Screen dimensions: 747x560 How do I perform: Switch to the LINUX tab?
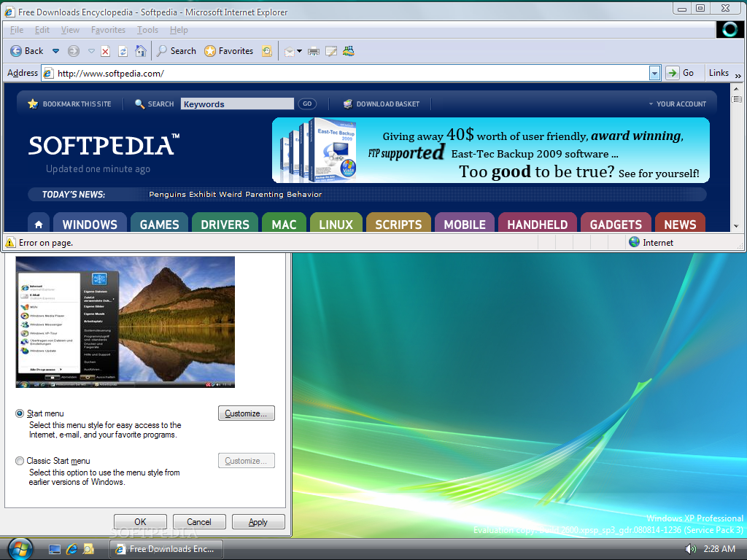(x=336, y=225)
